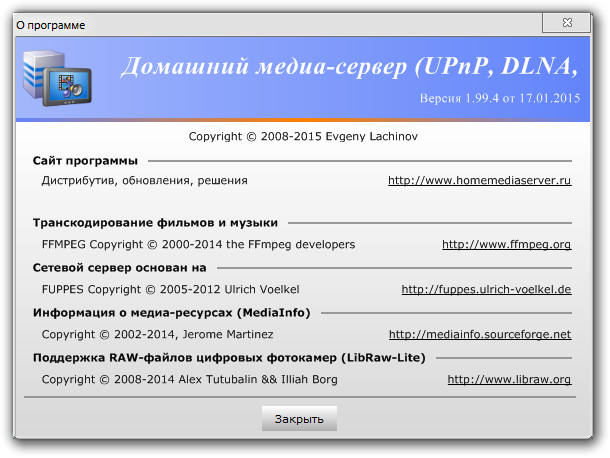
Task: Follow the mediainfo.sourceforge.net link
Action: [x=479, y=334]
